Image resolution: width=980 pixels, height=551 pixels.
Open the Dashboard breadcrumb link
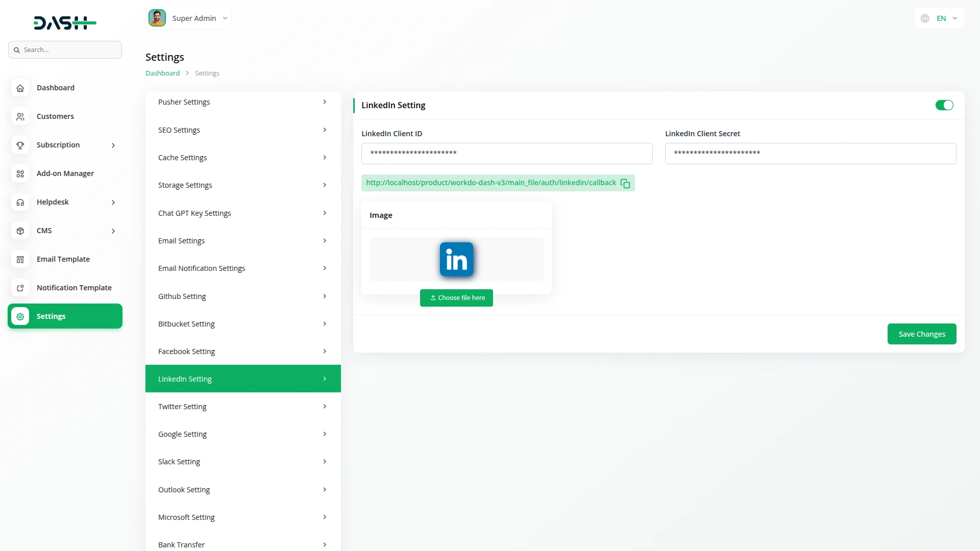[x=162, y=73]
